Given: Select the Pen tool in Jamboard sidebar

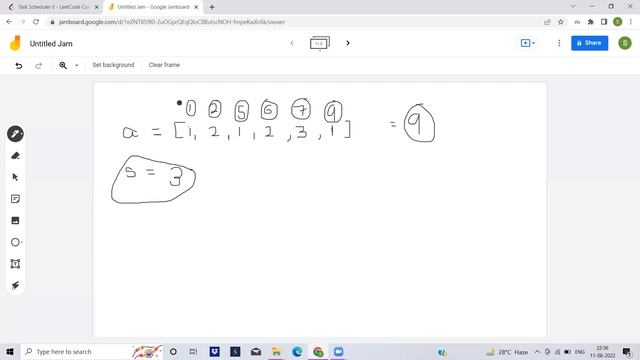Looking at the screenshot, I should (x=15, y=134).
